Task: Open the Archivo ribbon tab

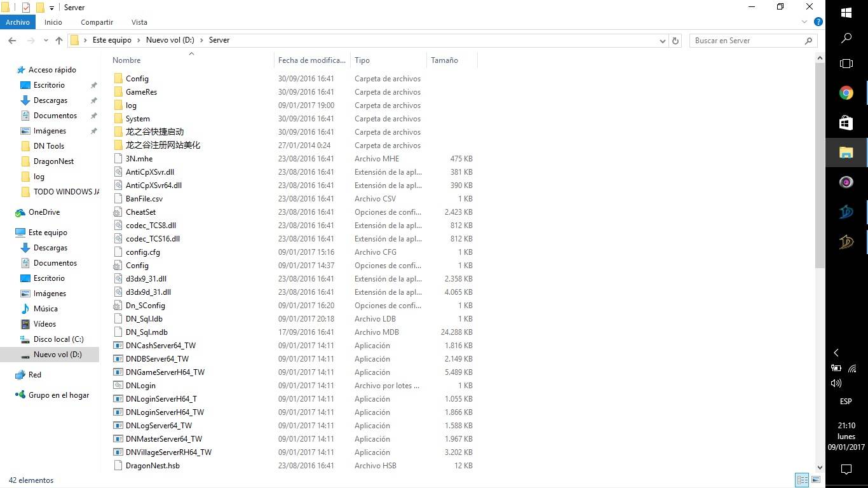Action: [18, 22]
